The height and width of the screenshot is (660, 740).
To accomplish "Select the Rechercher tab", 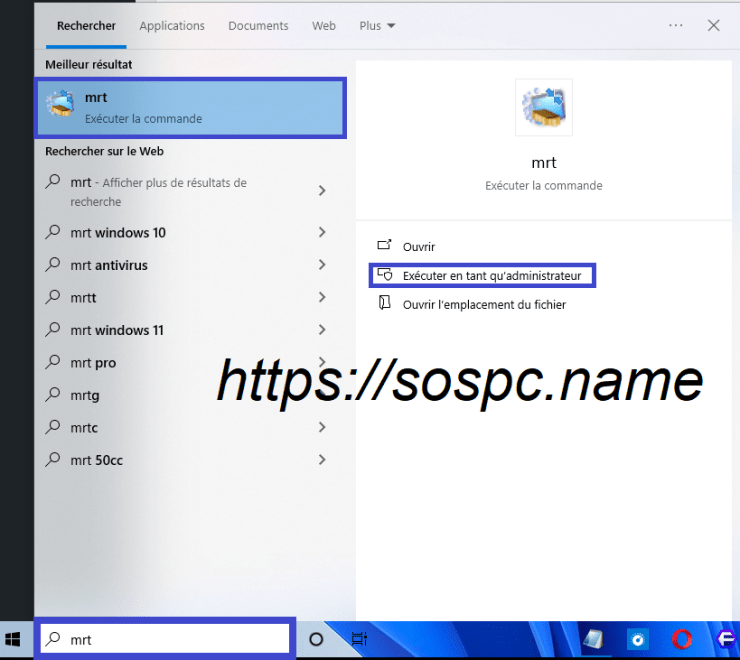I will tap(86, 26).
